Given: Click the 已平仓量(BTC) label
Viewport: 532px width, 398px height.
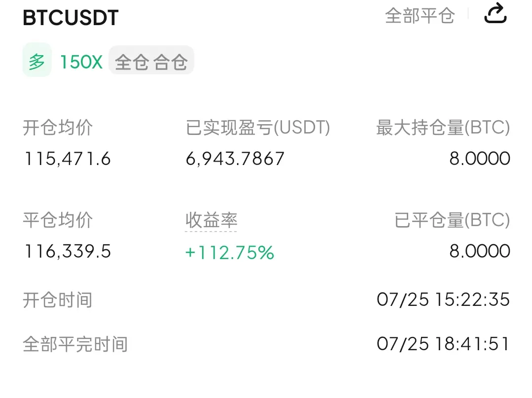Looking at the screenshot, I should 452,220.
